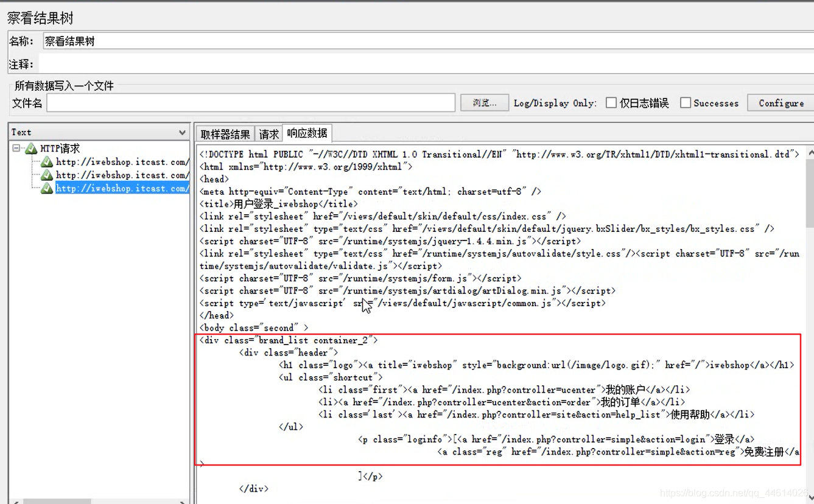This screenshot has width=814, height=504.
Task: Click the ul class="shortcut" line
Action: tap(331, 377)
